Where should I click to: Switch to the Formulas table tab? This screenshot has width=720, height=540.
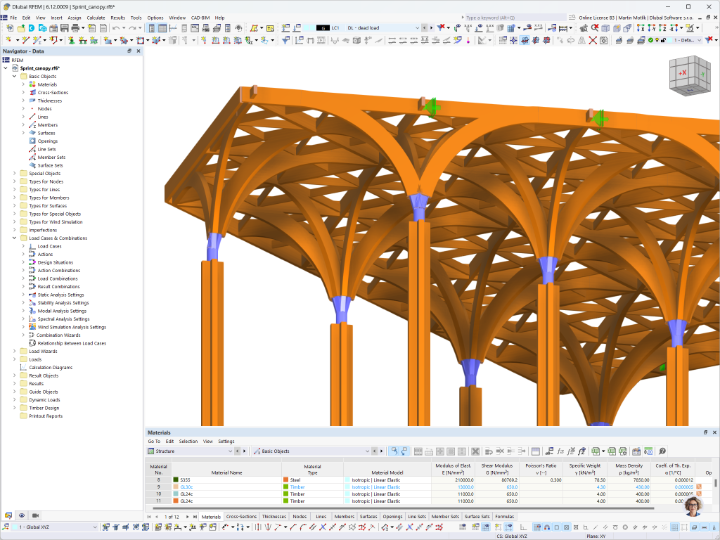505,516
